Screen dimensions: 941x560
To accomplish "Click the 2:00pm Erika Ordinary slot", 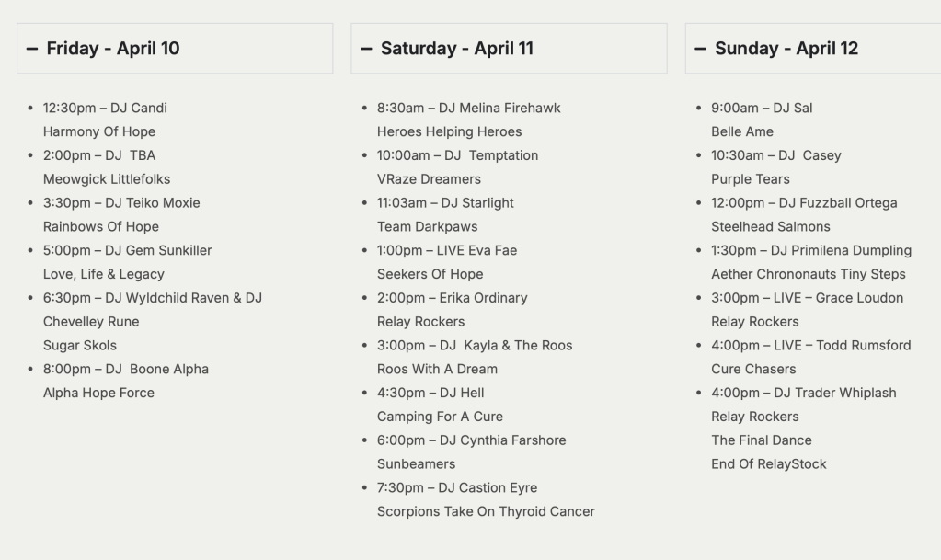I will click(452, 298).
